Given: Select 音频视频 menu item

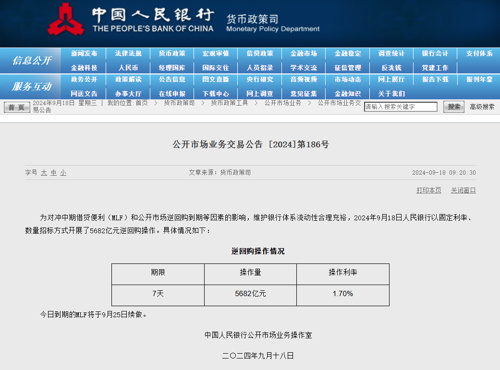Looking at the screenshot, I should coord(304,79).
